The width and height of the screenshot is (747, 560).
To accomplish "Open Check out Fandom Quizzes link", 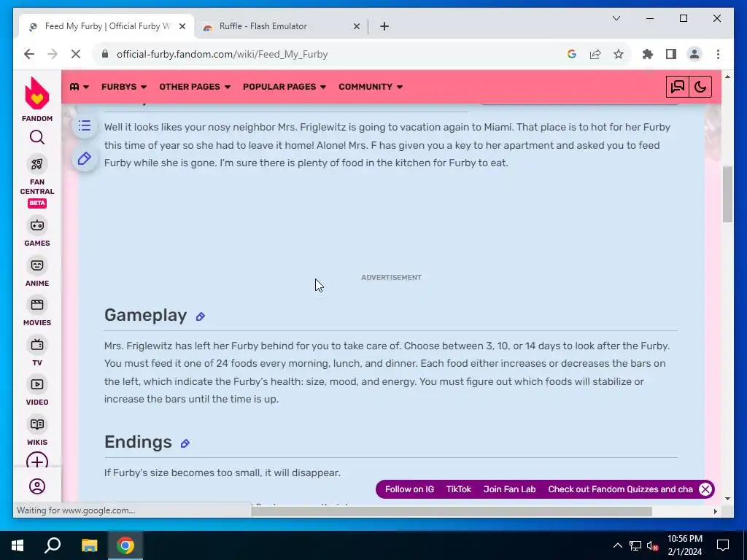I will 620,489.
